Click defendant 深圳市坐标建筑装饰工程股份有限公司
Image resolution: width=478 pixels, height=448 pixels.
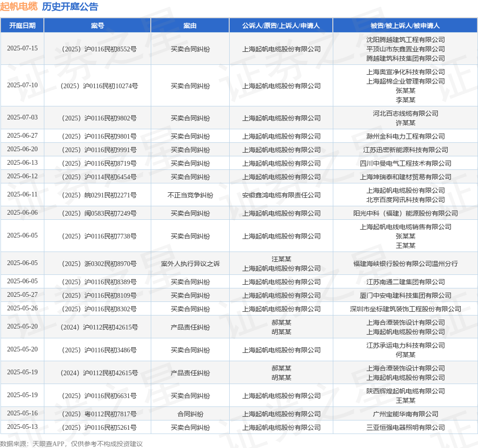pyautogui.click(x=406, y=309)
